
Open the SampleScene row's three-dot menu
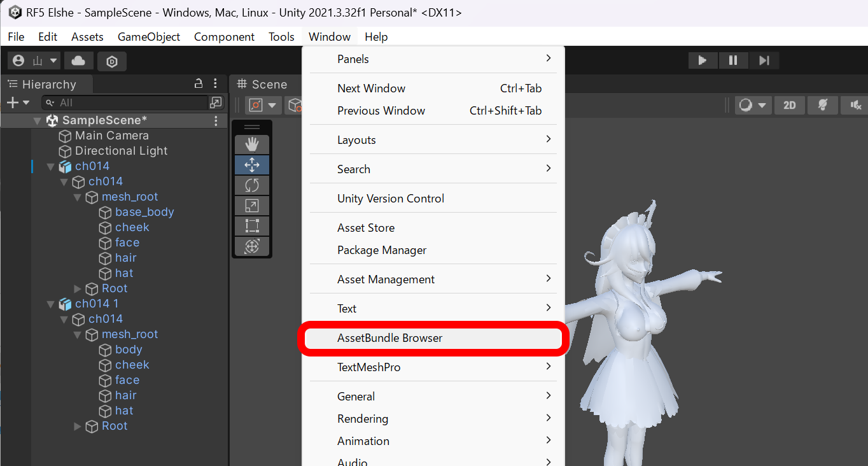(x=216, y=120)
